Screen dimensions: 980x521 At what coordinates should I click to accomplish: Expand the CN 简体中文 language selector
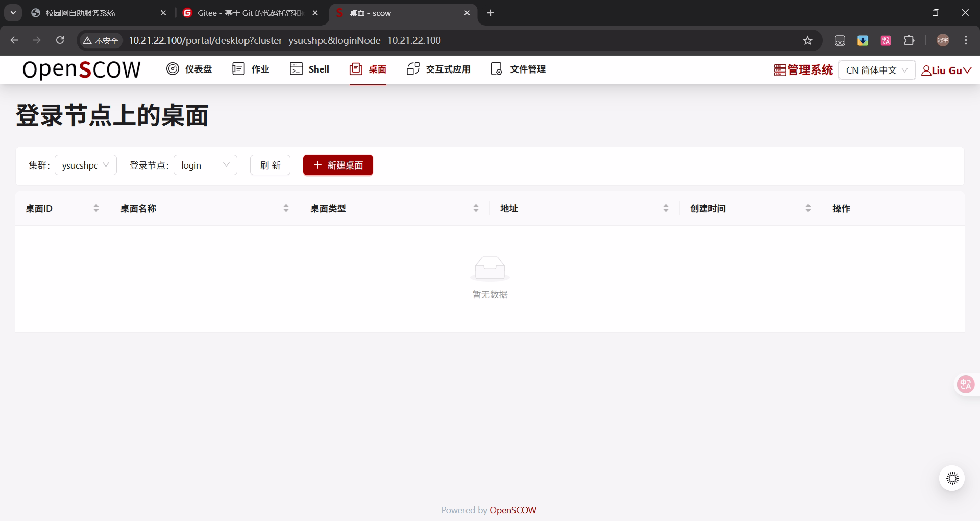876,70
